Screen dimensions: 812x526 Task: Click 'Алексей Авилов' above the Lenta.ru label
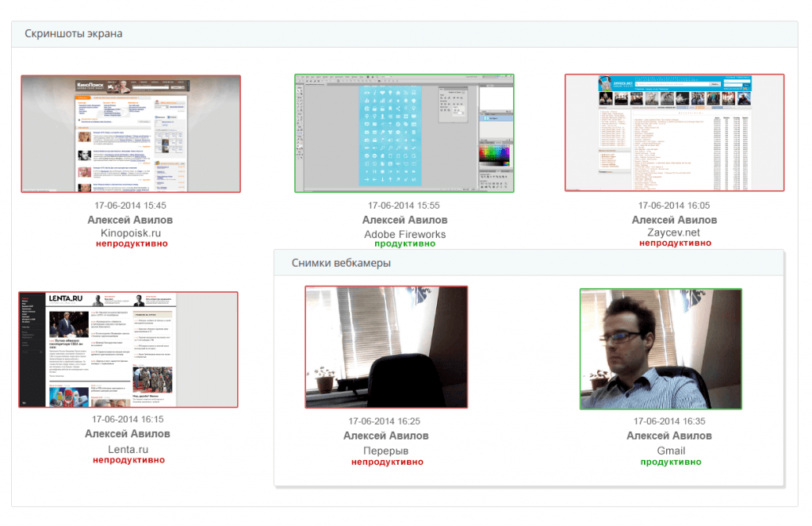[128, 434]
